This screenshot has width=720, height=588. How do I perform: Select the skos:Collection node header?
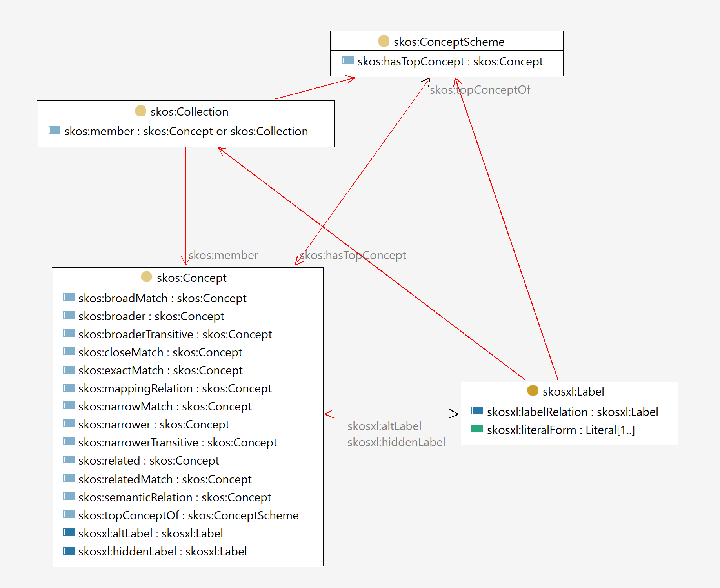point(189,111)
